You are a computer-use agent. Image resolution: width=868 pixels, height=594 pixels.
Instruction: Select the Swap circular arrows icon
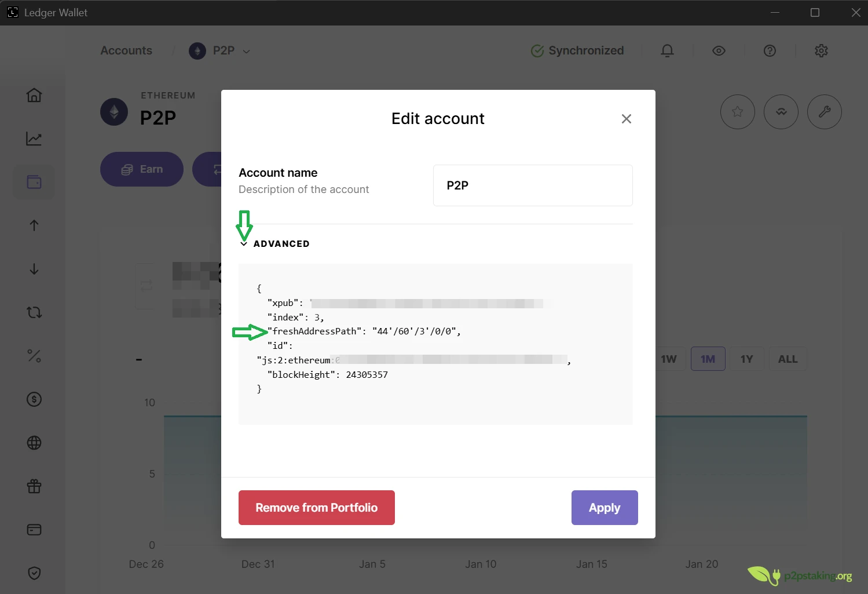(34, 312)
